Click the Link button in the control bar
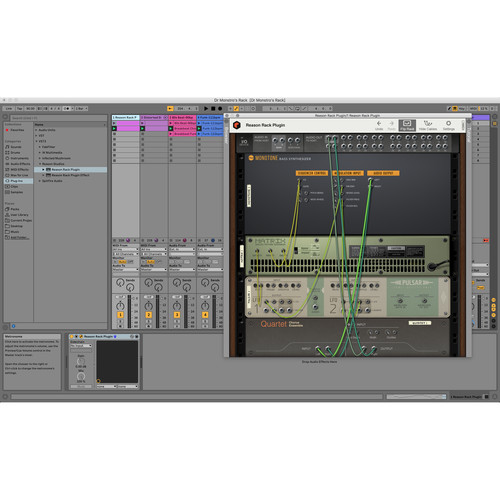 (9, 108)
